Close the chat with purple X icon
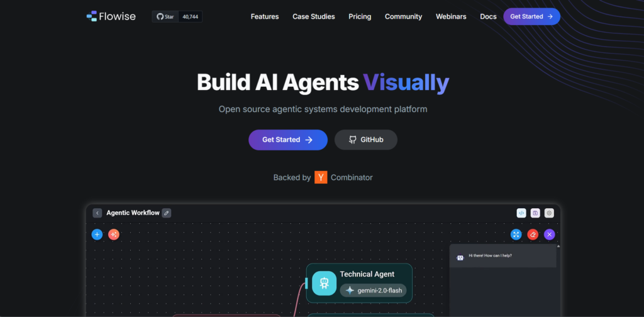The width and height of the screenshot is (644, 317). tap(550, 235)
